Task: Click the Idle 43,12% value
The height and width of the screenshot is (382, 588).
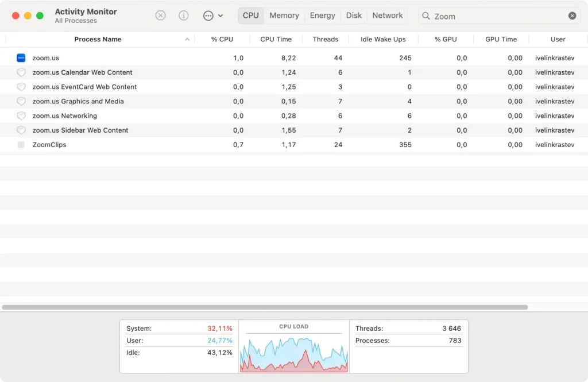Action: [220, 353]
